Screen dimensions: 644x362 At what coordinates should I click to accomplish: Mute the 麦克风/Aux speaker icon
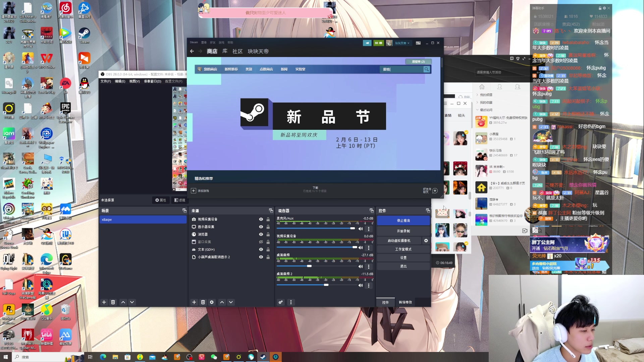(361, 229)
